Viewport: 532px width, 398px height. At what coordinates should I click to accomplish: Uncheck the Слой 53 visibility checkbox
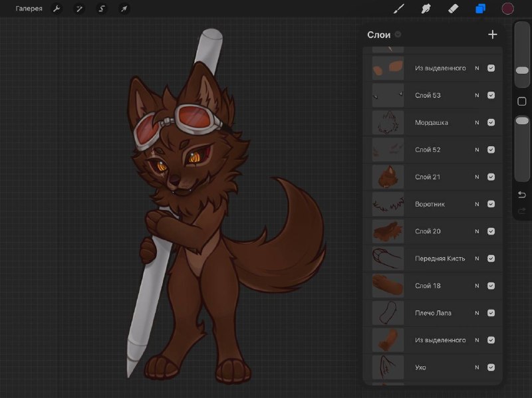tap(491, 95)
